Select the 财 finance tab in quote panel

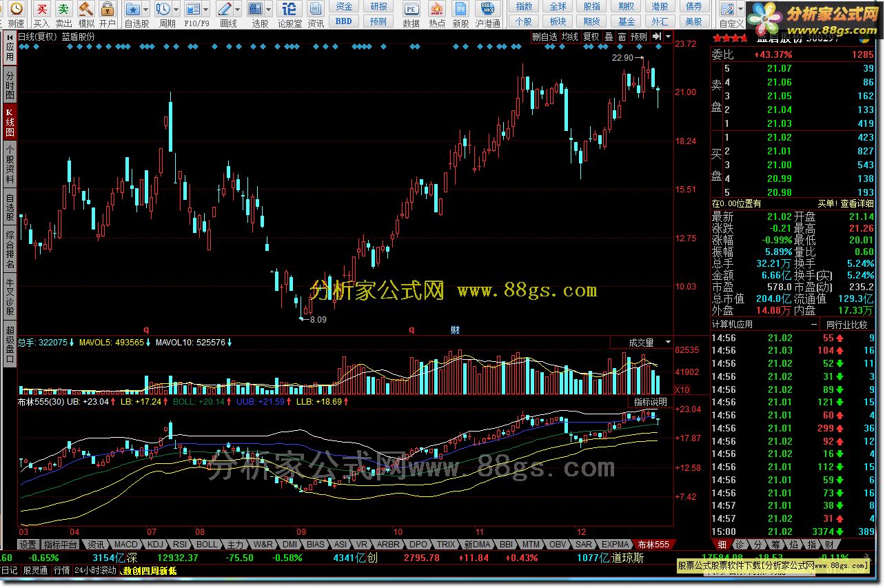[x=828, y=545]
